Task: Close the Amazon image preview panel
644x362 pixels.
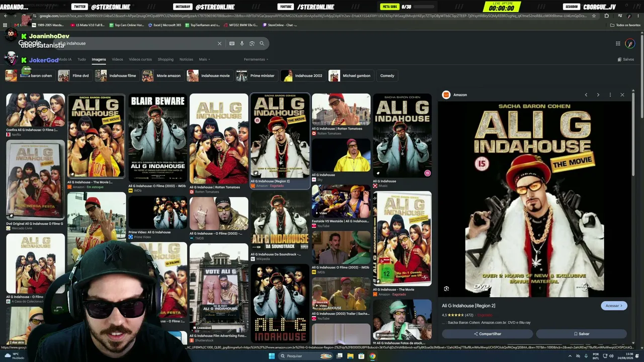Action: click(622, 95)
